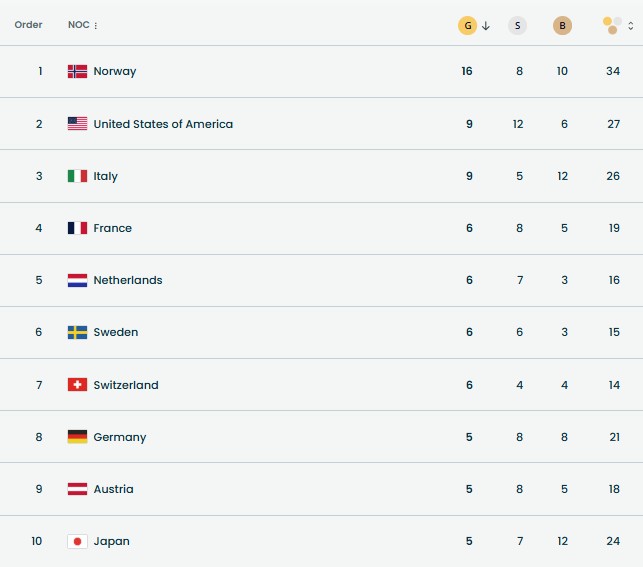Click the Switzerland flag icon
The width and height of the screenshot is (643, 567).
(77, 385)
